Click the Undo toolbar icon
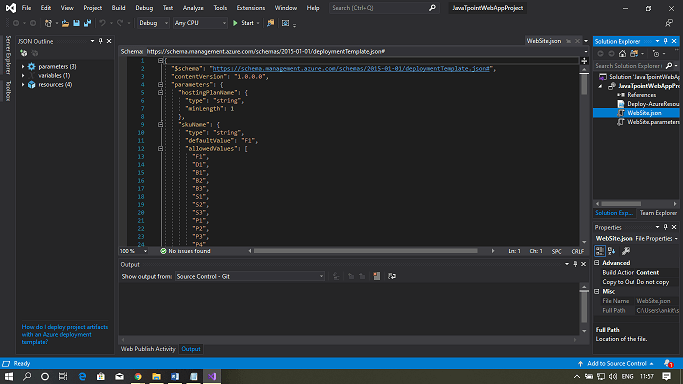The image size is (683, 384). 102,23
